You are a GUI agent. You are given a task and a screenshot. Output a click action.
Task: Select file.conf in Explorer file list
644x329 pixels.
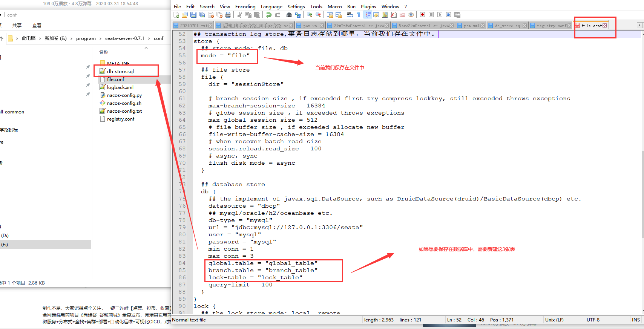coord(115,79)
